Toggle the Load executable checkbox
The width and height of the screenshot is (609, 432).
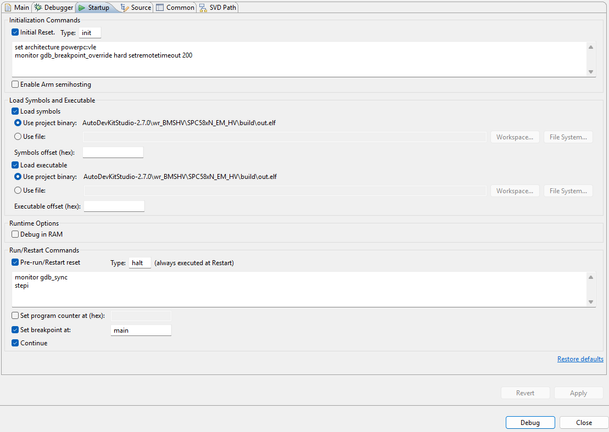(x=15, y=165)
